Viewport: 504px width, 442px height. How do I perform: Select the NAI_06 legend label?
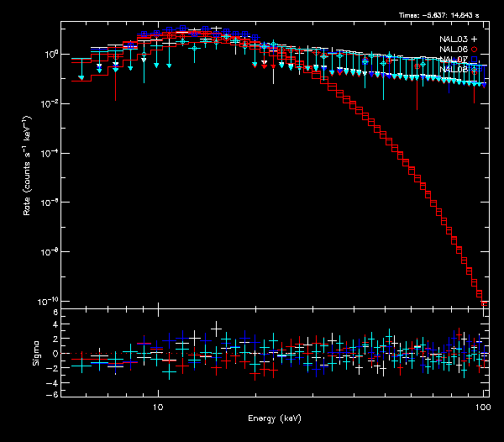pyautogui.click(x=454, y=50)
